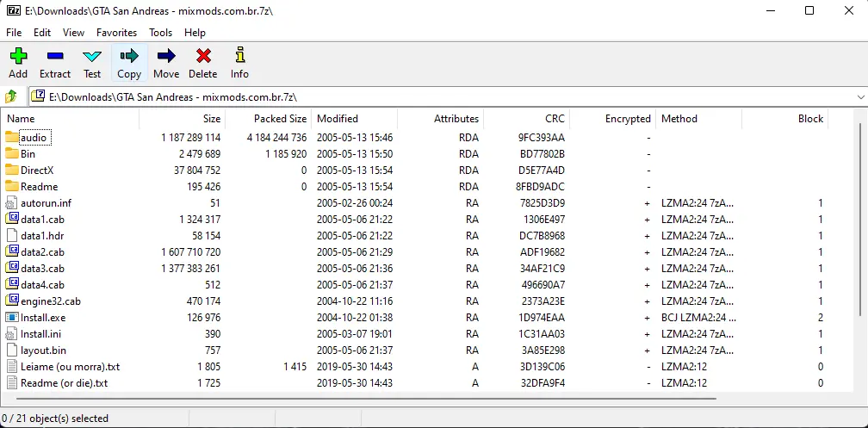868x428 pixels.
Task: Sort by the Name column header
Action: point(71,119)
